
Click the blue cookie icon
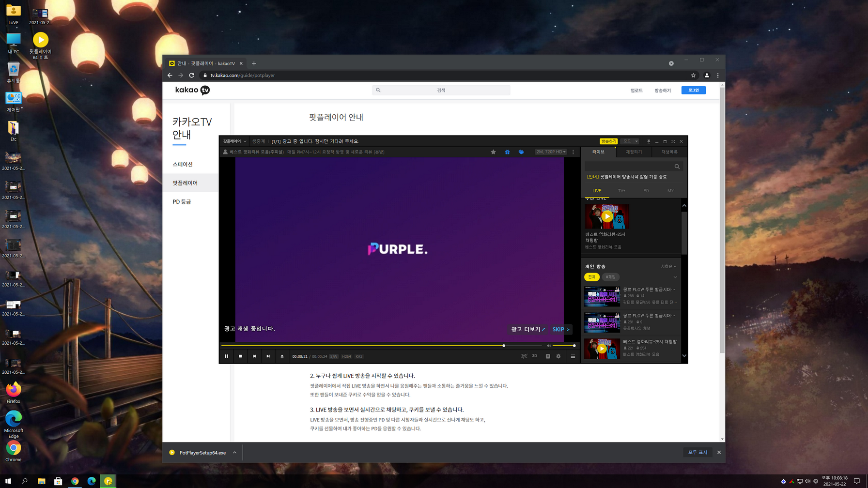click(521, 152)
